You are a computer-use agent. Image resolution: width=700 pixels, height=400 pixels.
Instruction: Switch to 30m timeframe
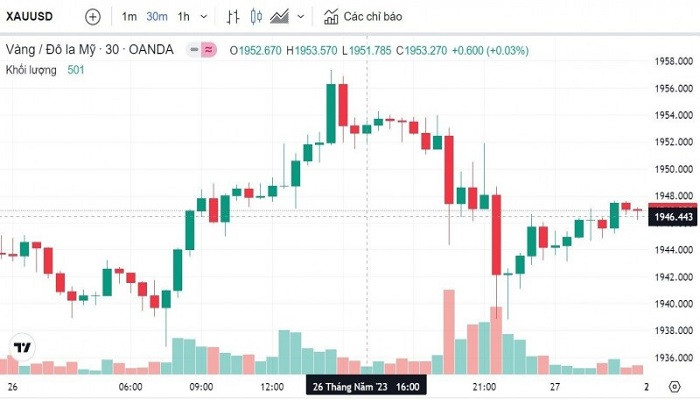156,17
